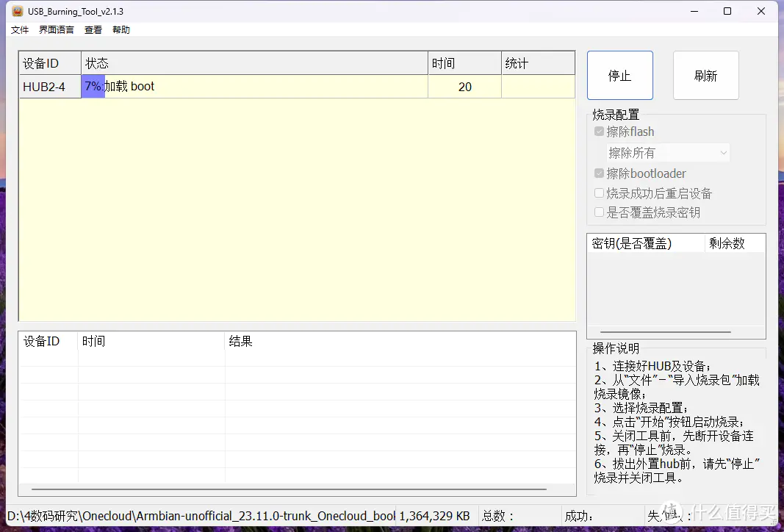784x532 pixels.
Task: Toggle the 擦除flash checkbox
Action: pyautogui.click(x=599, y=132)
